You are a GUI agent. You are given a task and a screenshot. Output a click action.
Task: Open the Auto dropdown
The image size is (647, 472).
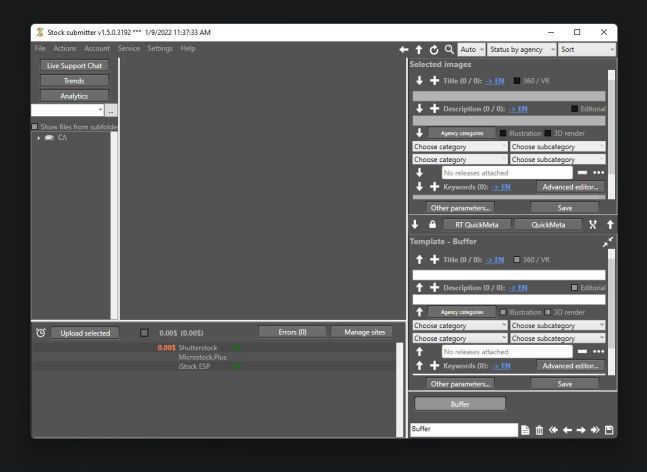point(471,50)
